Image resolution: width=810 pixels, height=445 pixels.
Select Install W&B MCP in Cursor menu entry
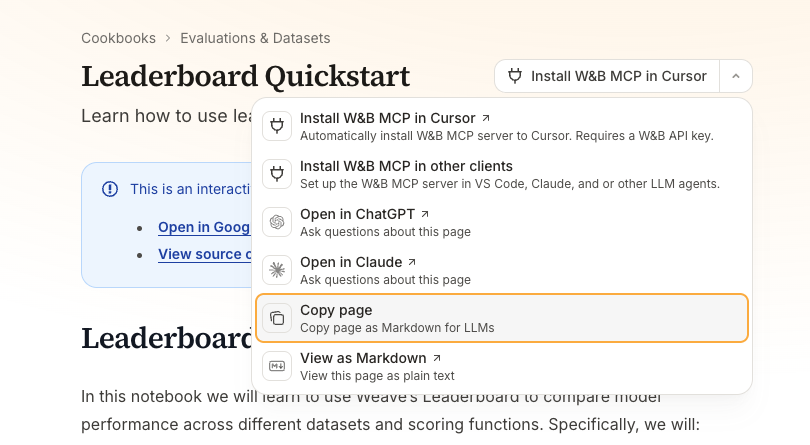pos(502,126)
